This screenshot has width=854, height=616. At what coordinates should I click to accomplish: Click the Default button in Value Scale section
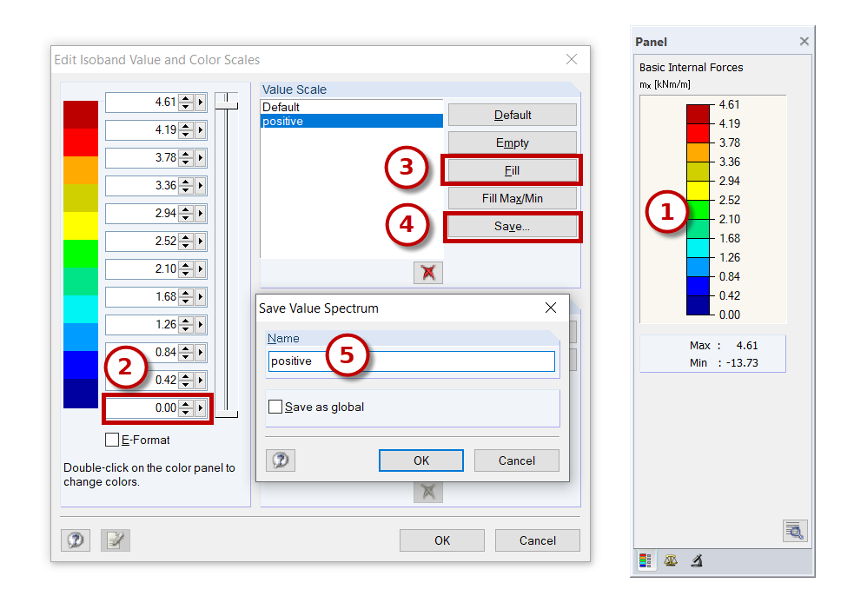tap(511, 114)
